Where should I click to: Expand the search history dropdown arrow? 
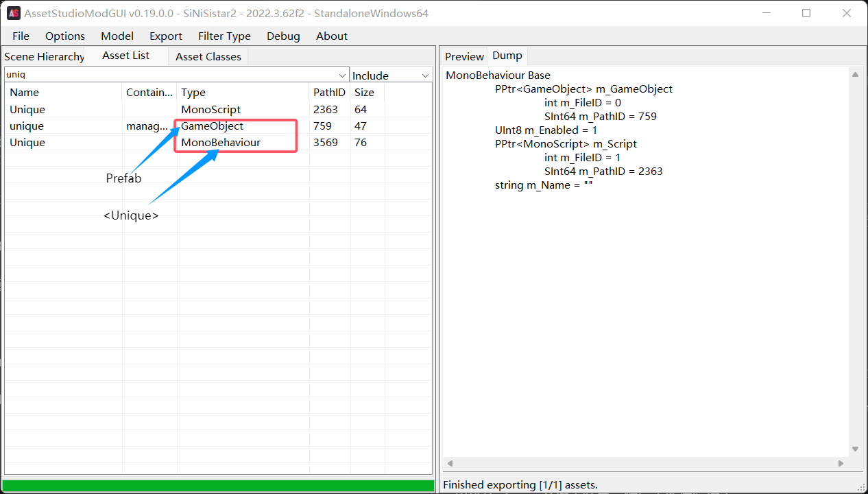point(342,75)
